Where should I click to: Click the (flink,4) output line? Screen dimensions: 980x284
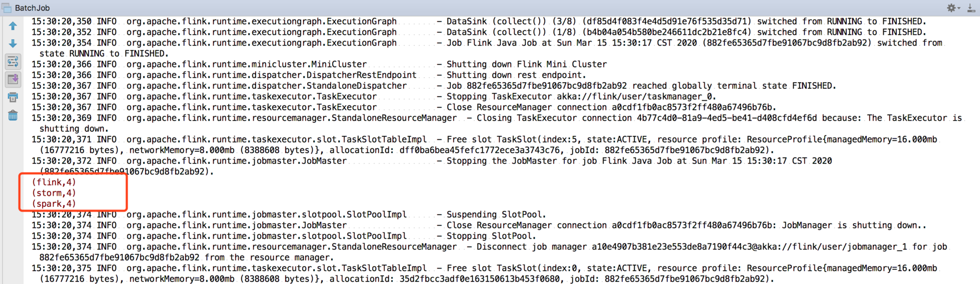(x=54, y=182)
